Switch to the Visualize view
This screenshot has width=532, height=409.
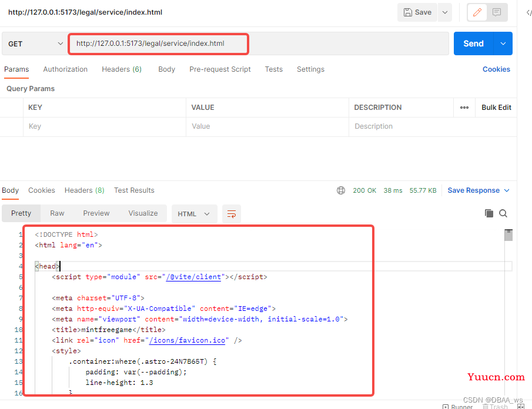[143, 213]
